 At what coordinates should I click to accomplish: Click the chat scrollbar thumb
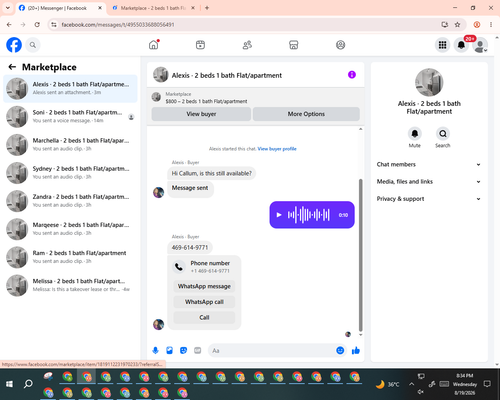tap(360, 255)
